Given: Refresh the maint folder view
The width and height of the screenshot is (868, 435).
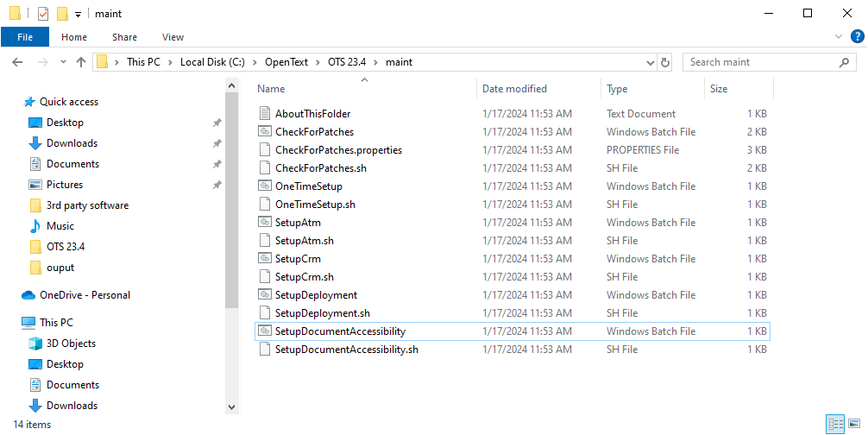Looking at the screenshot, I should [665, 62].
